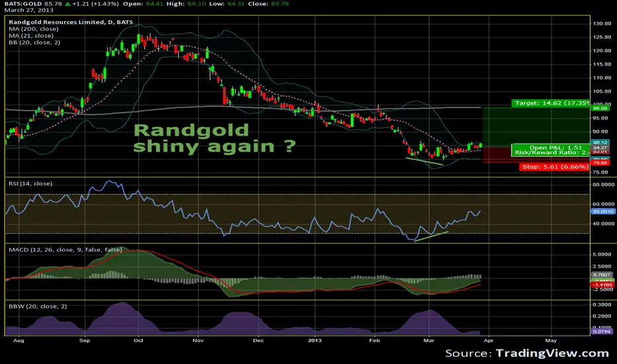Select the BB (20, close, 2) legend

click(x=34, y=42)
